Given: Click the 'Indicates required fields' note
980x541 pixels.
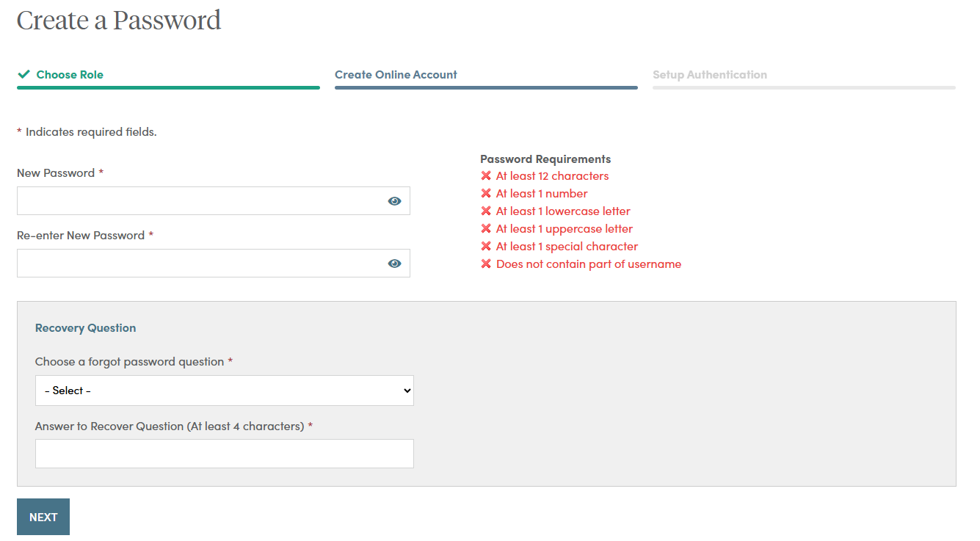Looking at the screenshot, I should (87, 132).
